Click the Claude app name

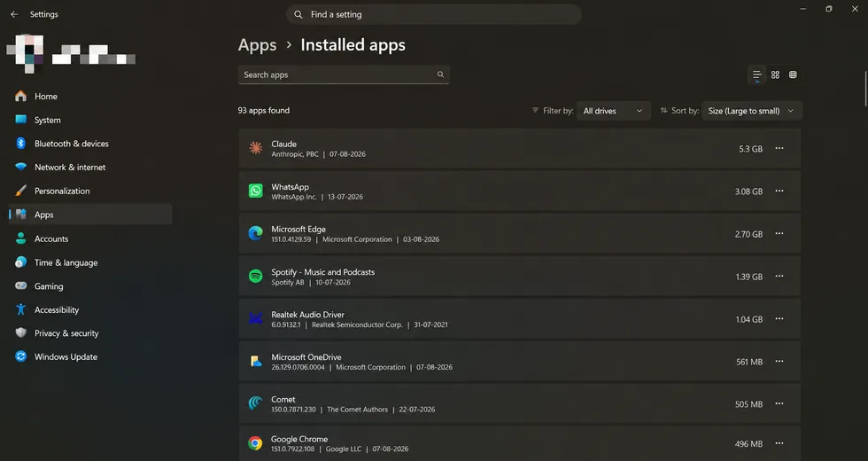pyautogui.click(x=284, y=144)
